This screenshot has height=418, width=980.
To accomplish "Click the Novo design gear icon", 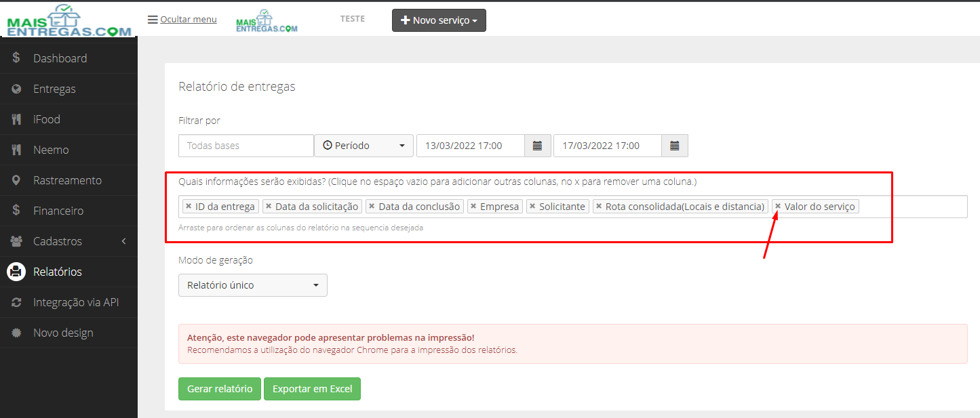I will coord(16,333).
